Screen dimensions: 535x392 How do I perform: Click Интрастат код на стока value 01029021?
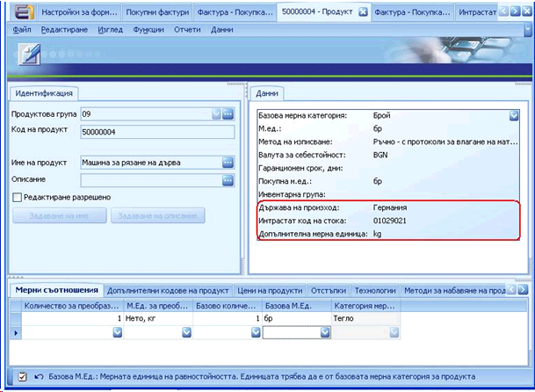point(390,221)
